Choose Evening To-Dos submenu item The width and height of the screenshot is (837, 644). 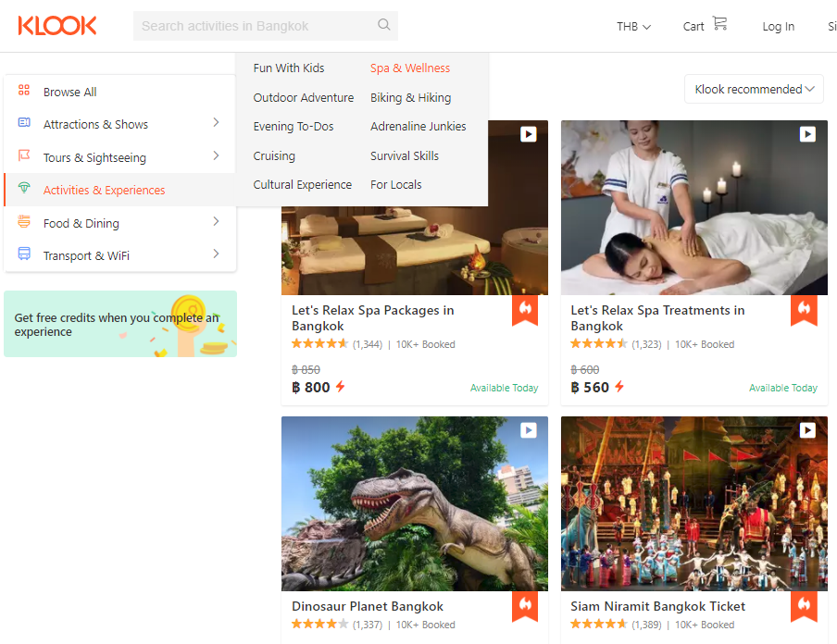[x=294, y=127]
